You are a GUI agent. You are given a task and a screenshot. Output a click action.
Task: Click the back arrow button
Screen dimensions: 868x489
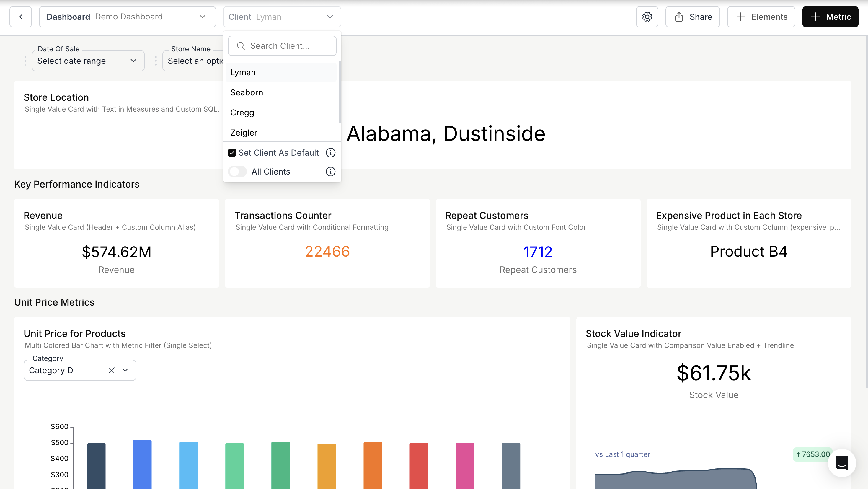21,17
